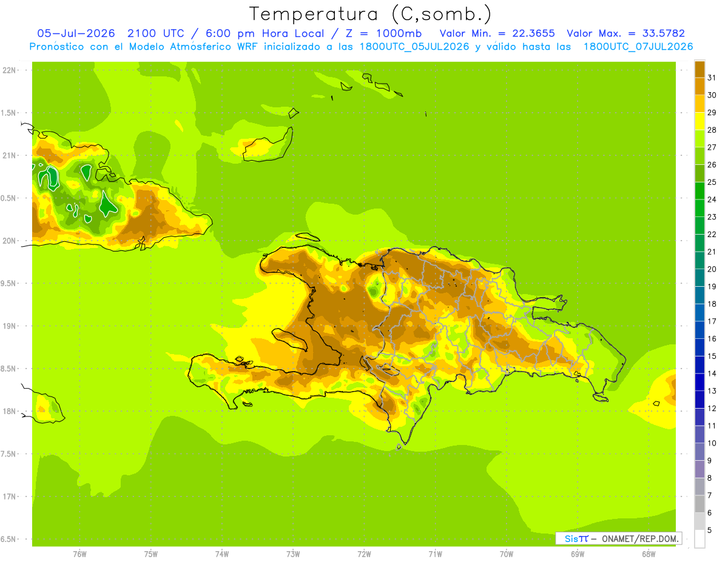728x562 pixels.
Task: Pick the yellow swatch between 28 and 29
Action: (x=699, y=121)
